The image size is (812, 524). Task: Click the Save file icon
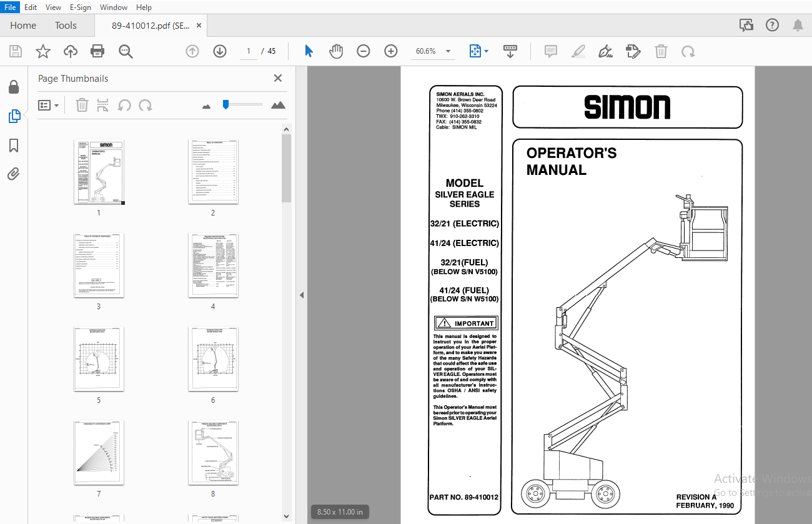coord(16,51)
